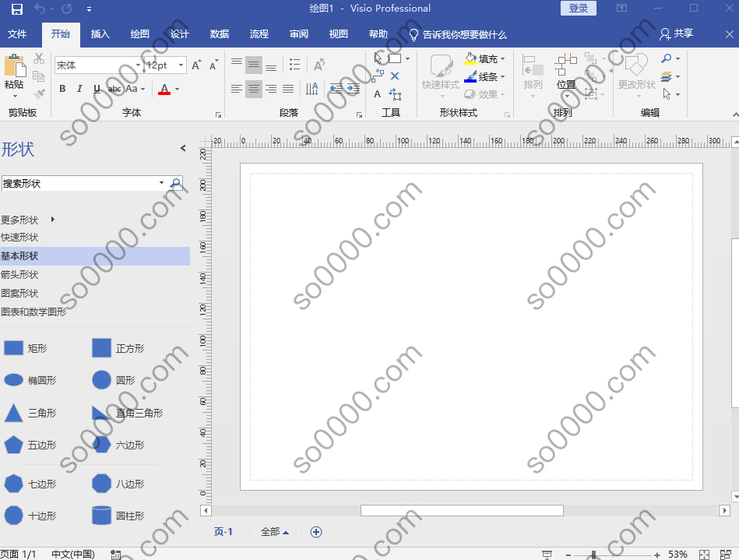Toggle align left text alignment
The height and width of the screenshot is (560, 739).
point(237,89)
